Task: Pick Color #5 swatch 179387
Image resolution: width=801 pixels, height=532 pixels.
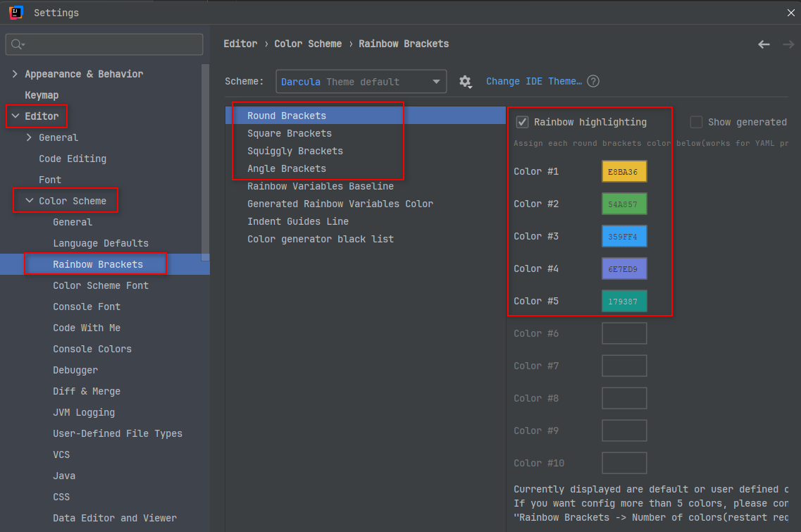Action: tap(624, 301)
